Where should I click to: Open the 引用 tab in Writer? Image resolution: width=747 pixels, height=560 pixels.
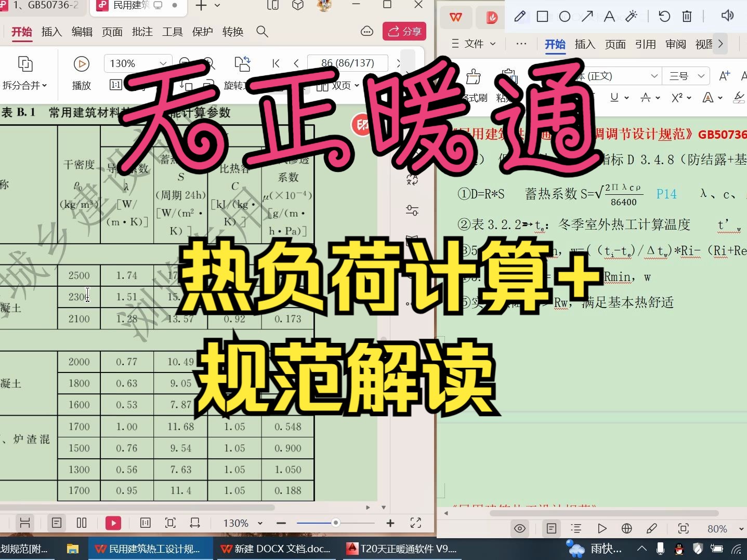[645, 44]
